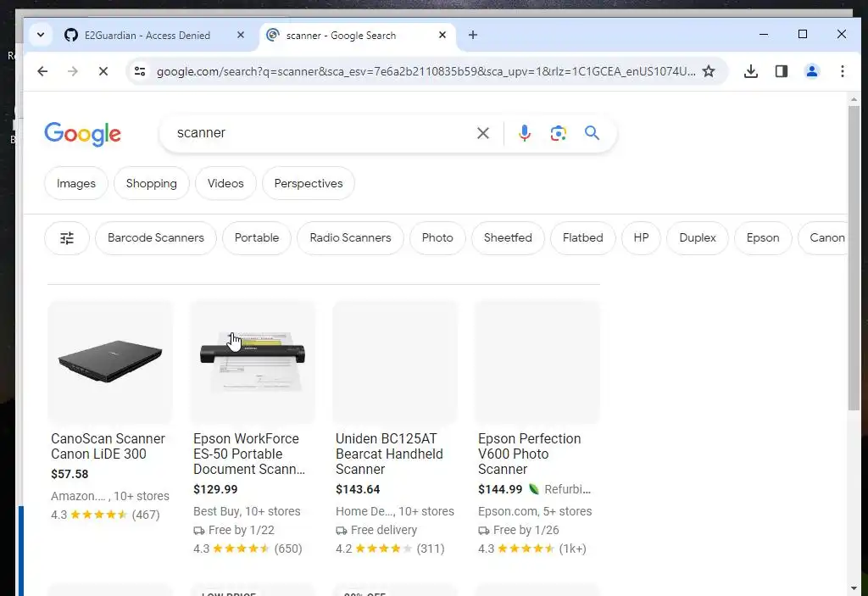Click the forward navigation arrow

coord(73,71)
